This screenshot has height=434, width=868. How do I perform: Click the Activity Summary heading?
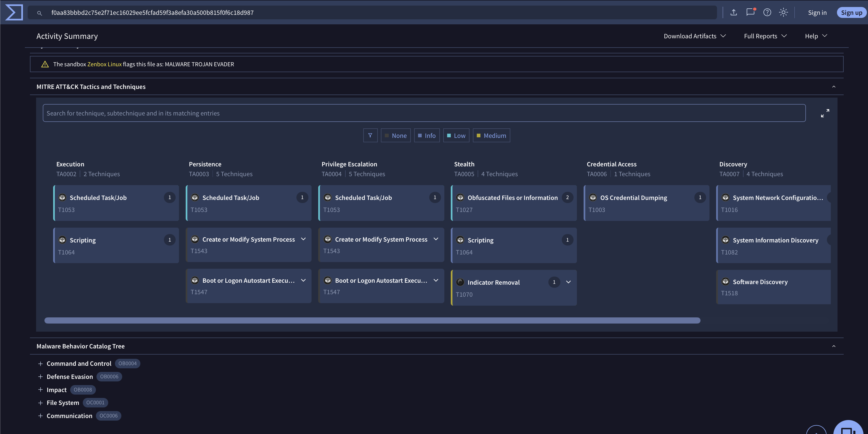click(x=67, y=36)
